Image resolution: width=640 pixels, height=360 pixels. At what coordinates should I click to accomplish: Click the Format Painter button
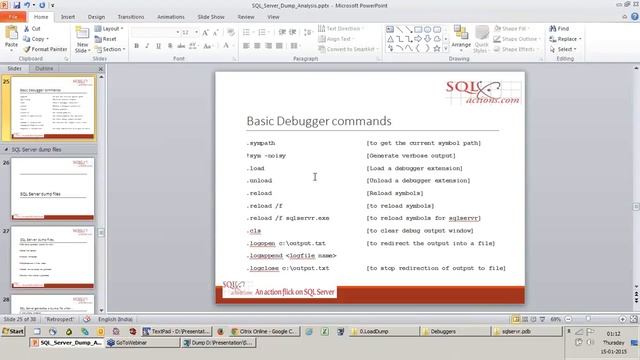(x=45, y=49)
